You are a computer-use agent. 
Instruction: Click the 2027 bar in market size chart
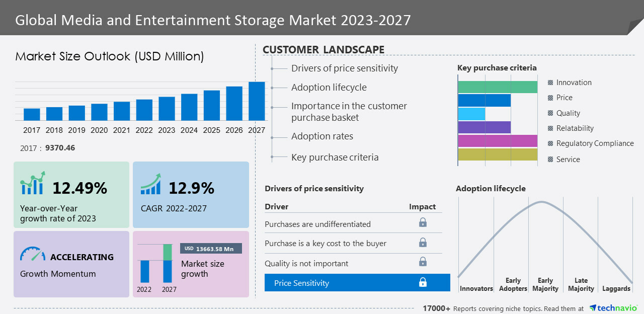257,101
